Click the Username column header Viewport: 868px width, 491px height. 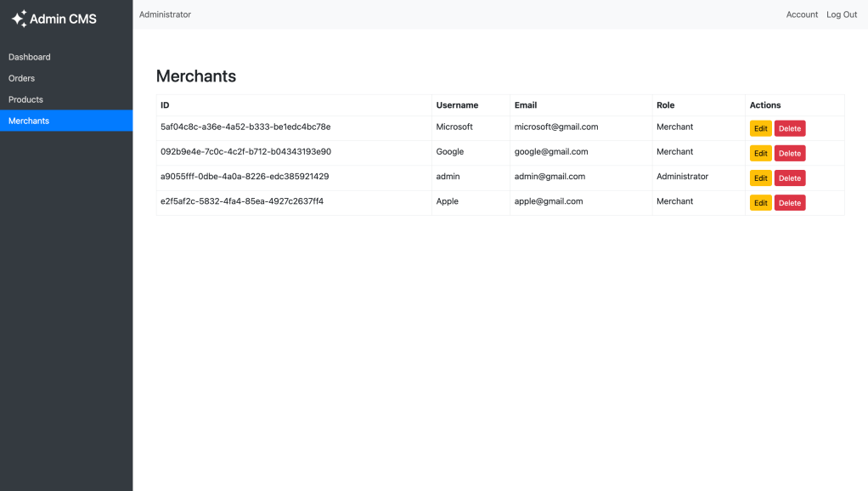coord(457,105)
